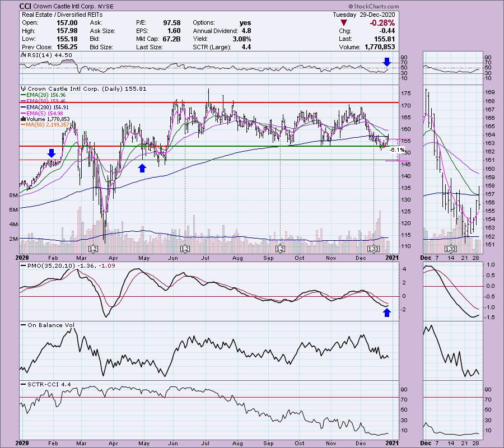Click the CCI ticker symbol in header
The width and height of the screenshot is (504, 448).
tap(26, 6)
